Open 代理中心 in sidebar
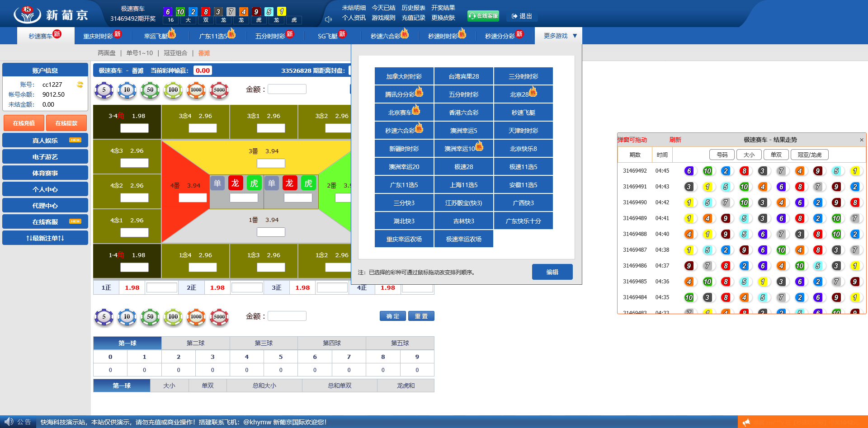Viewport: 868px width, 428px height. tap(45, 205)
